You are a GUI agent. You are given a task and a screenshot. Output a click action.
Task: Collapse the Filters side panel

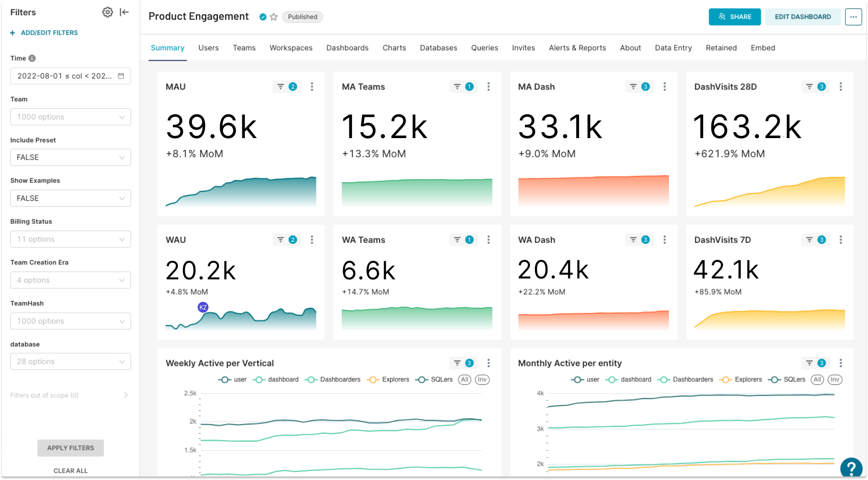(124, 12)
